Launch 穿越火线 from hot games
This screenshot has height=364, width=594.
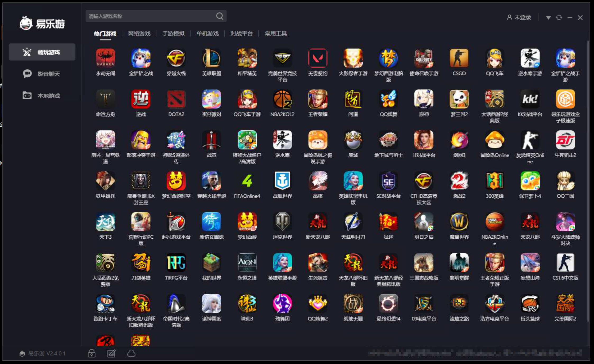(176, 58)
